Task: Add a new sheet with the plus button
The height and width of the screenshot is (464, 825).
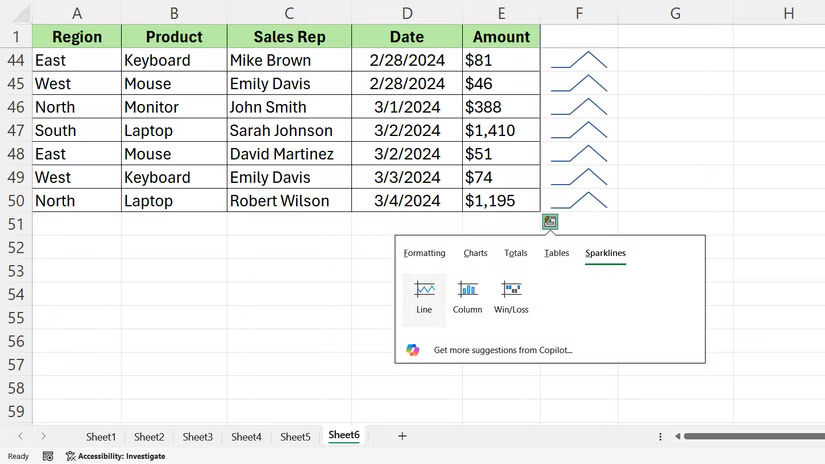Action: pos(402,436)
